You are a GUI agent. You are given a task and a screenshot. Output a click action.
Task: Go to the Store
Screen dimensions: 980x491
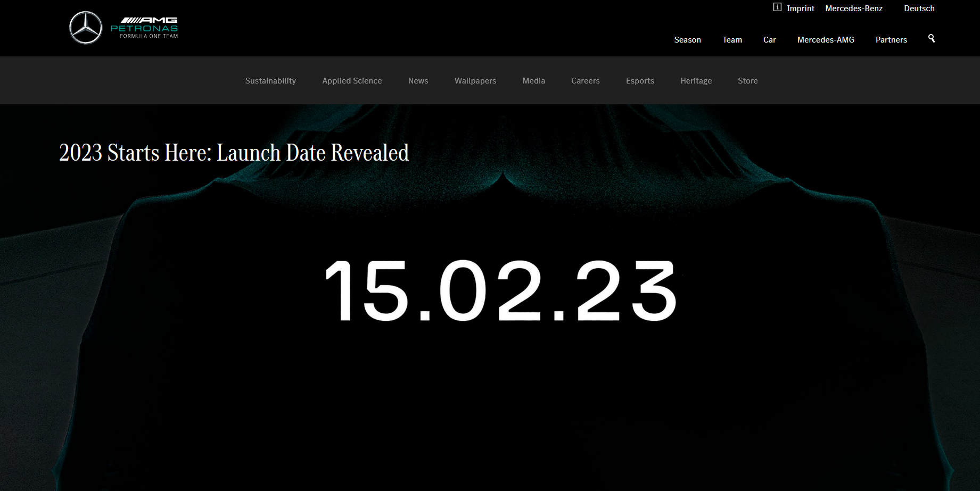click(748, 81)
